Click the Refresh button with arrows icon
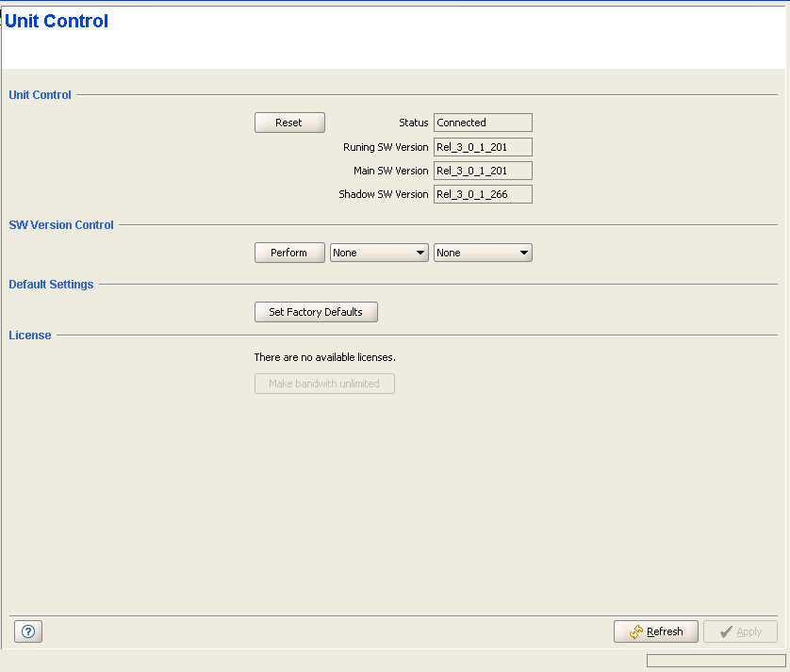Viewport: 790px width, 672px height. pyautogui.click(x=655, y=631)
